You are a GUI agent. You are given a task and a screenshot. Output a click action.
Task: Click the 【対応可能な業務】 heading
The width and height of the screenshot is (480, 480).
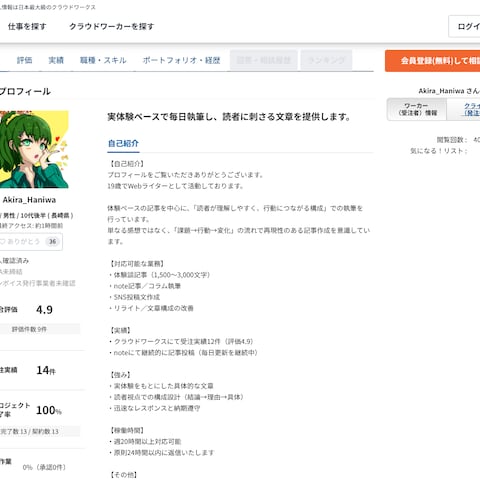[x=137, y=264]
